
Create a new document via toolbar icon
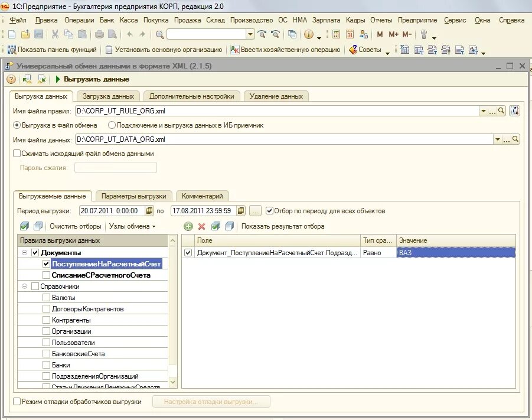pos(12,34)
